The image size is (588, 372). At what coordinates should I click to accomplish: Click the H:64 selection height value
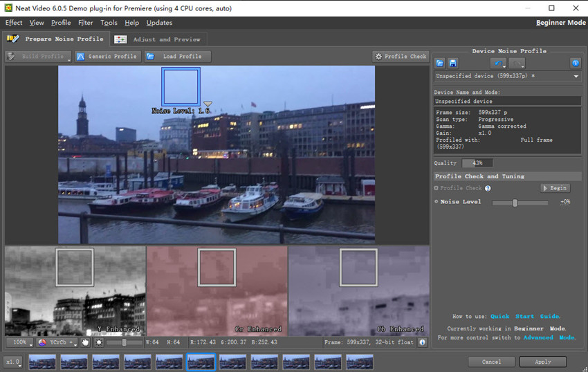point(173,342)
